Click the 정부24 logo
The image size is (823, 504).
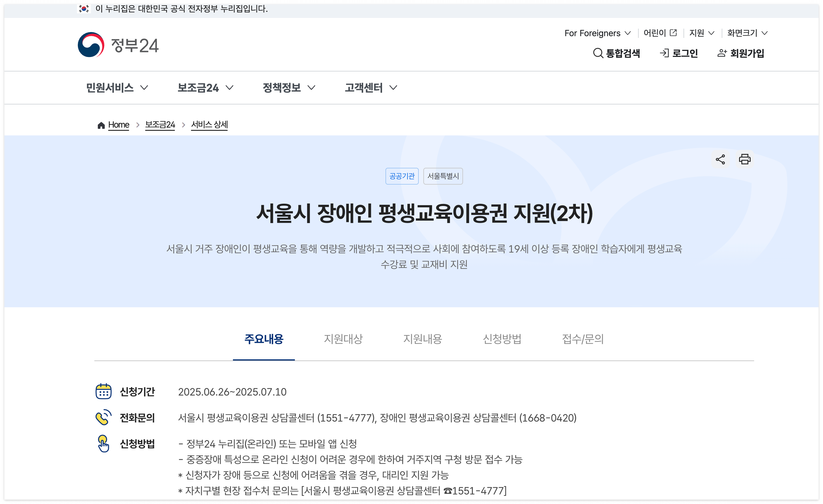[x=118, y=45]
